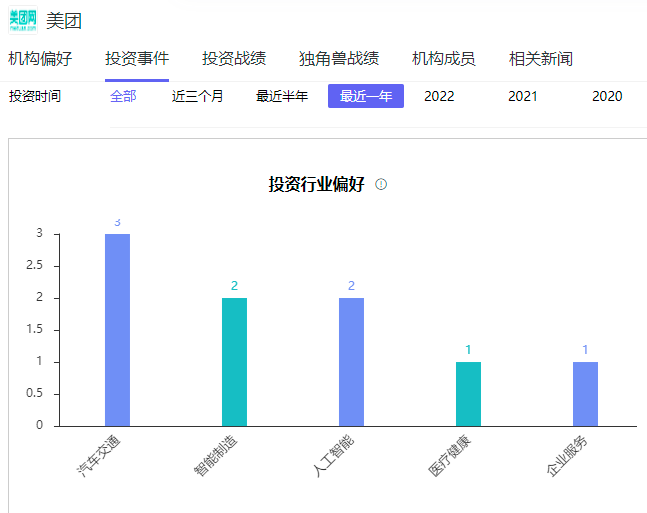View the 相关新闻 tab
This screenshot has width=647, height=513.
(541, 59)
